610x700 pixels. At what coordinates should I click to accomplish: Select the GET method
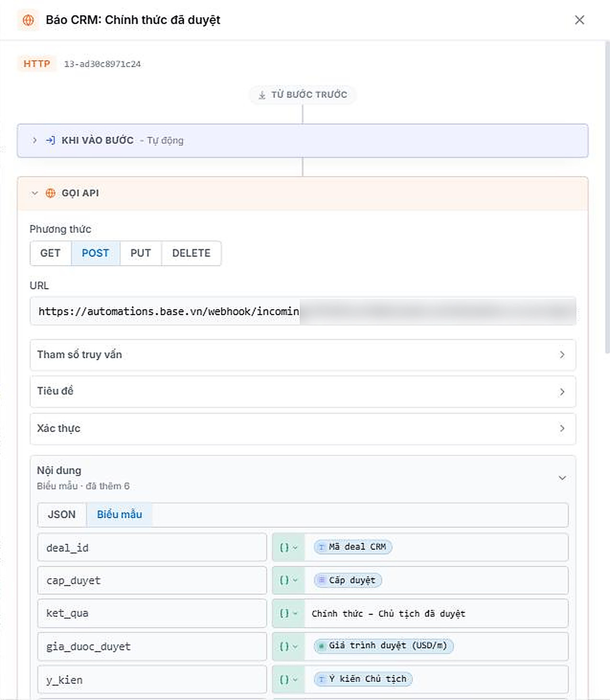pyautogui.click(x=50, y=253)
